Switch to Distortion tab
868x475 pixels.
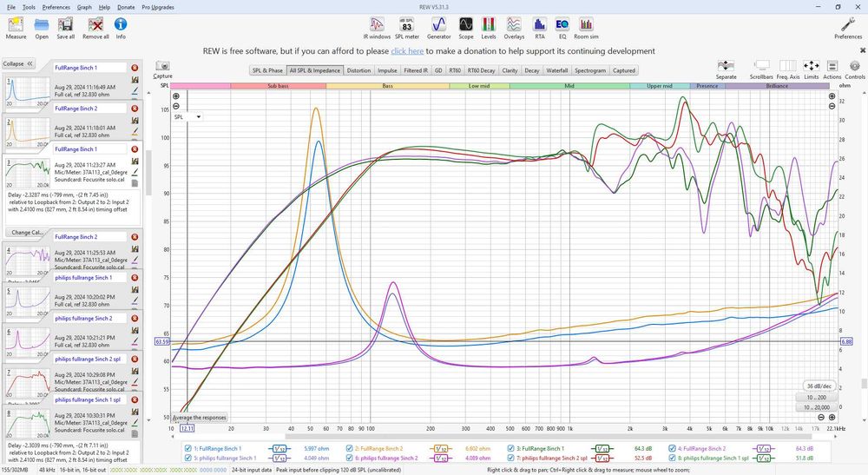pyautogui.click(x=358, y=70)
